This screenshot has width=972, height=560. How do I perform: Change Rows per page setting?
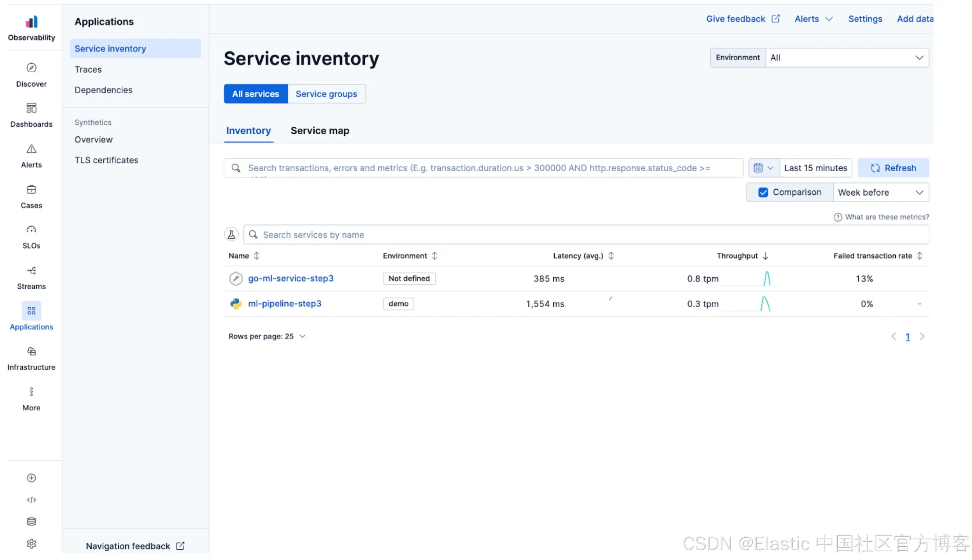coord(266,336)
